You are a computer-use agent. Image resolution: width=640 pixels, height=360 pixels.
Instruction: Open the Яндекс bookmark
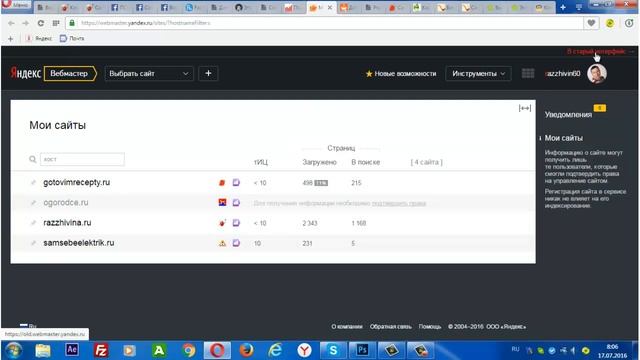39,38
